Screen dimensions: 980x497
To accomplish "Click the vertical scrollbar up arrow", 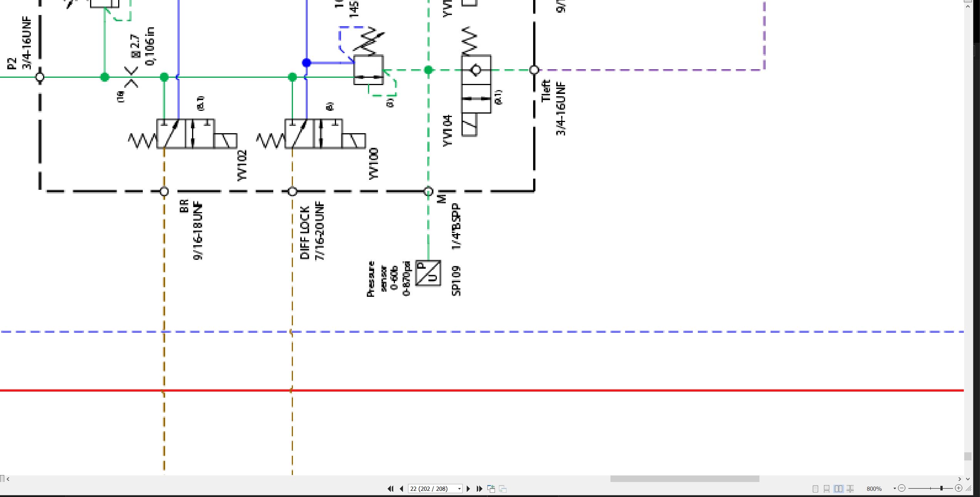I will click(x=968, y=7).
